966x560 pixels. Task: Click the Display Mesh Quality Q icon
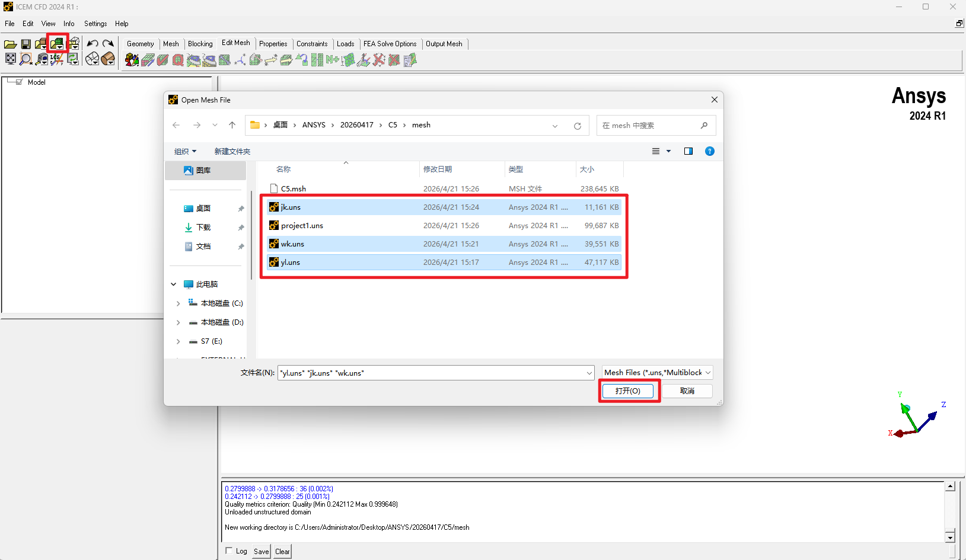178,59
